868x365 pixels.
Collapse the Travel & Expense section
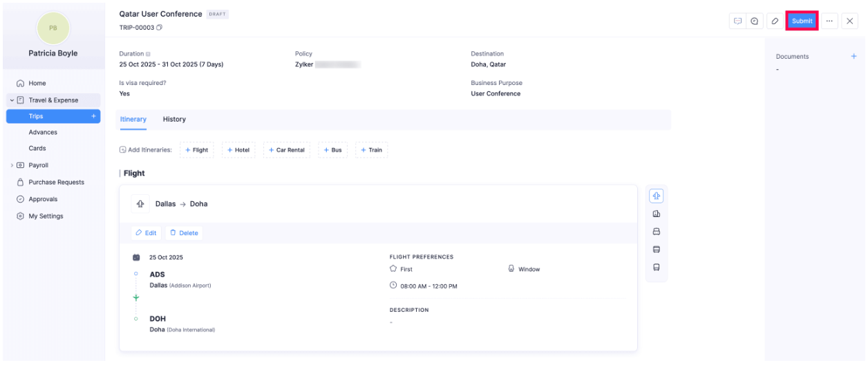coord(12,100)
